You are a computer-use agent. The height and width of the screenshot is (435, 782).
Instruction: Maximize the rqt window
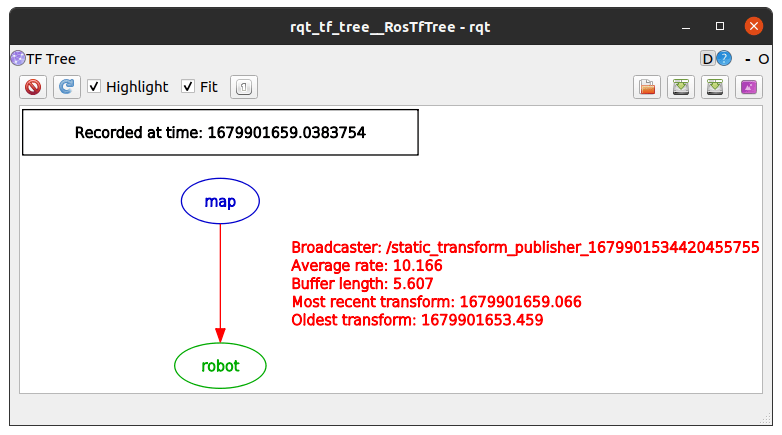[720, 26]
